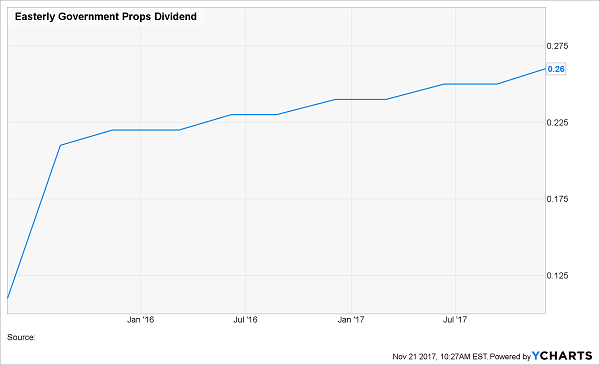The image size is (600, 365).
Task: Click the 'Source:' text below the chart
Action: (21, 337)
